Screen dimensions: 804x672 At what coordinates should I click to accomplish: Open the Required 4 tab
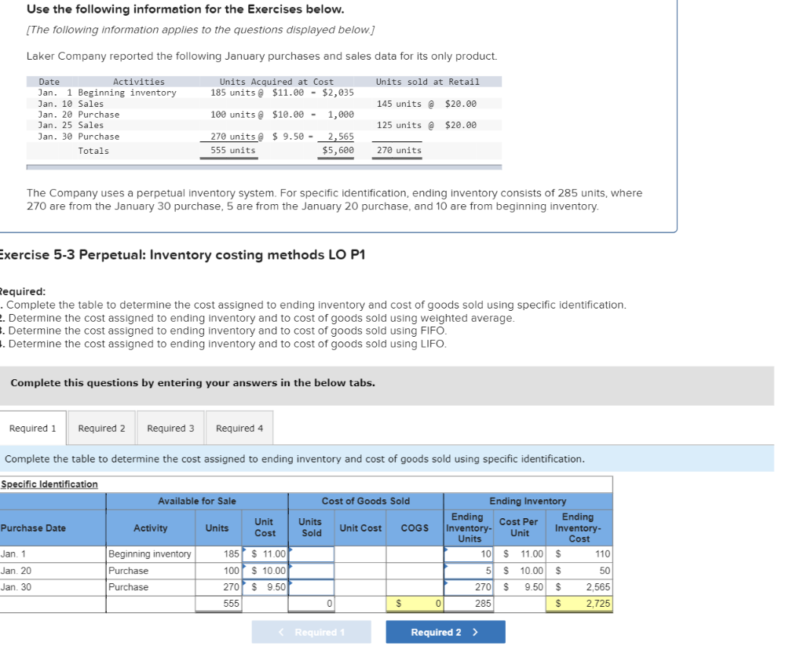239,428
